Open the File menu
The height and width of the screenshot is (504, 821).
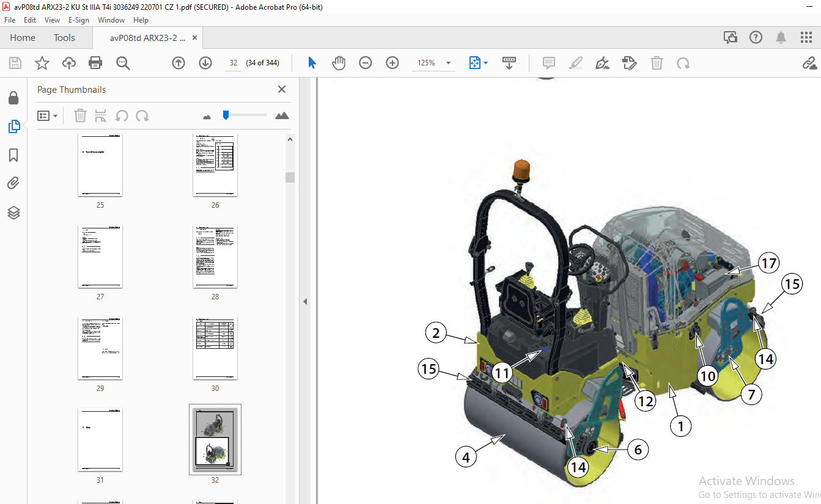pyautogui.click(x=10, y=20)
